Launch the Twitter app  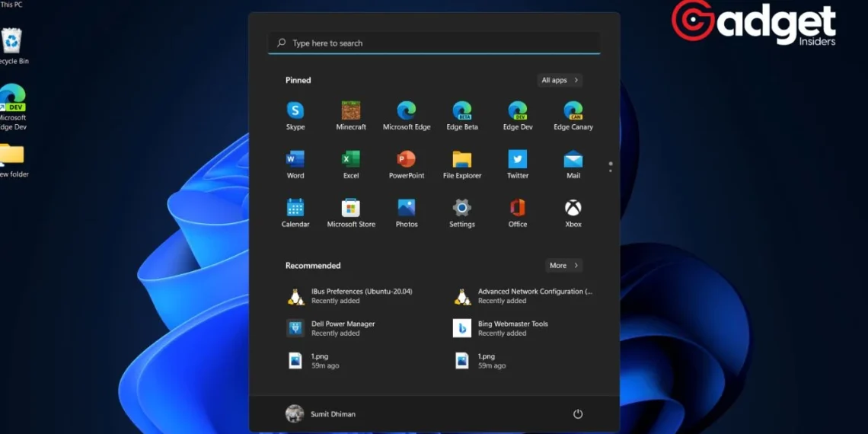(x=518, y=160)
